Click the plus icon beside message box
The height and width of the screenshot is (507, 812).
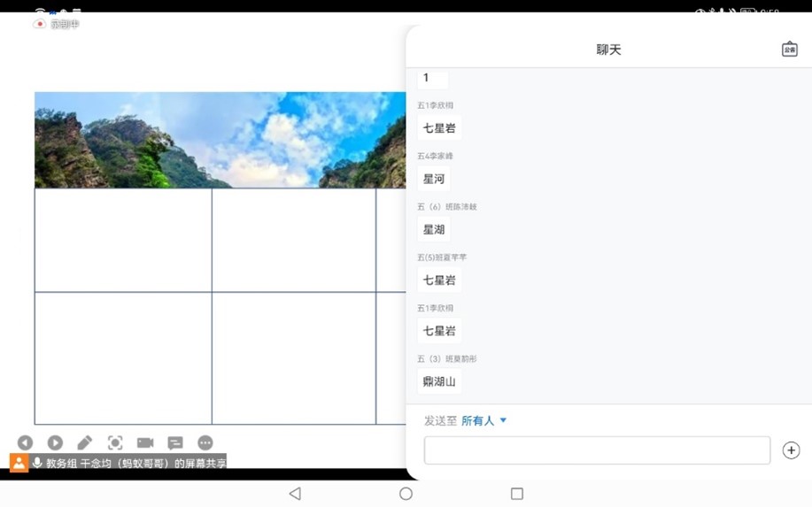point(791,450)
